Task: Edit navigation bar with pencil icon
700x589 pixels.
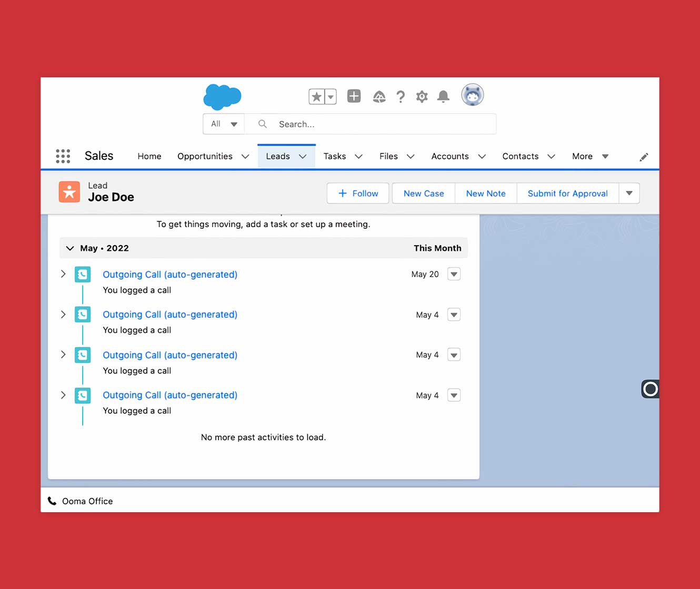Action: [644, 157]
